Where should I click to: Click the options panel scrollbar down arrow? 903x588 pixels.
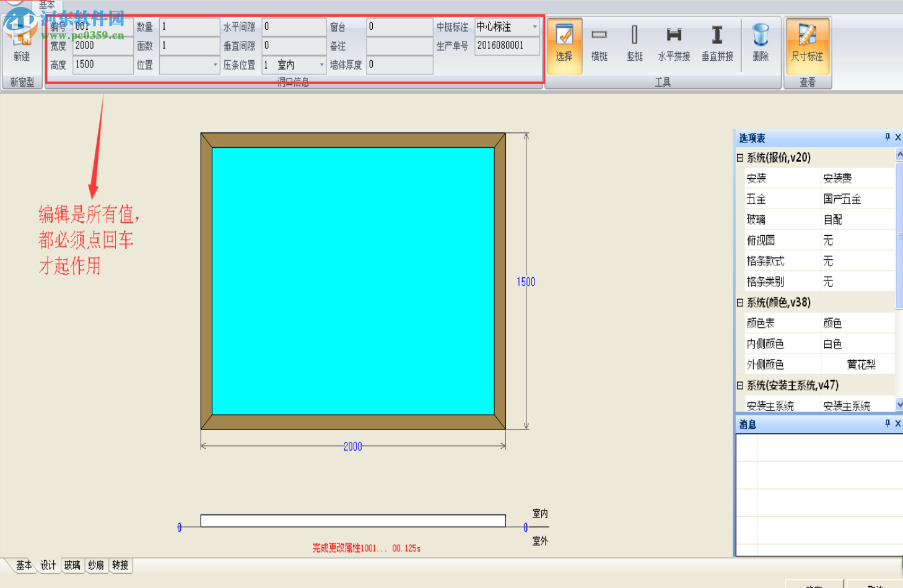(x=899, y=404)
